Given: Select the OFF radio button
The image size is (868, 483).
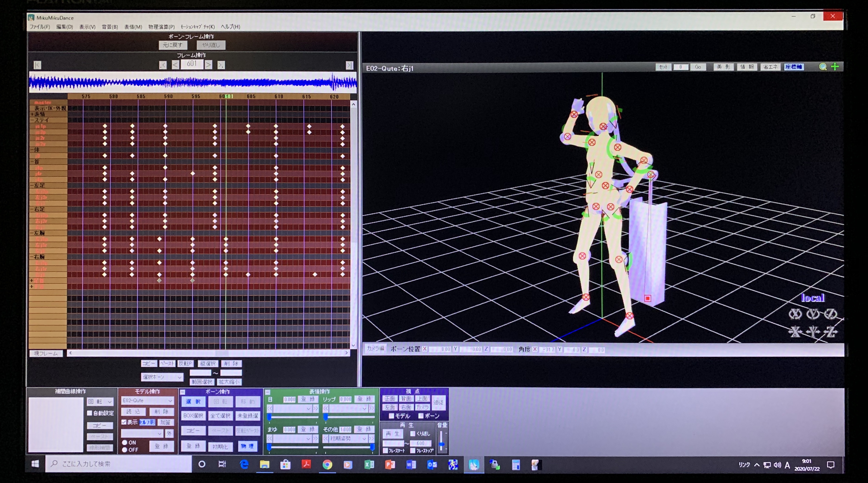Looking at the screenshot, I should (x=125, y=450).
